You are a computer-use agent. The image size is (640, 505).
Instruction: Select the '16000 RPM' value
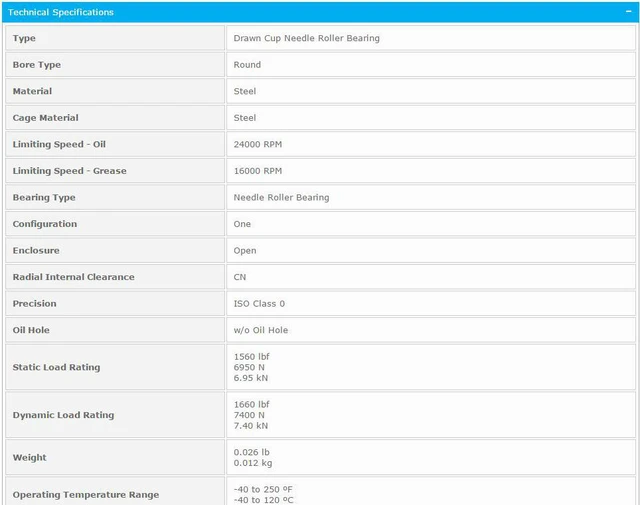click(x=258, y=171)
